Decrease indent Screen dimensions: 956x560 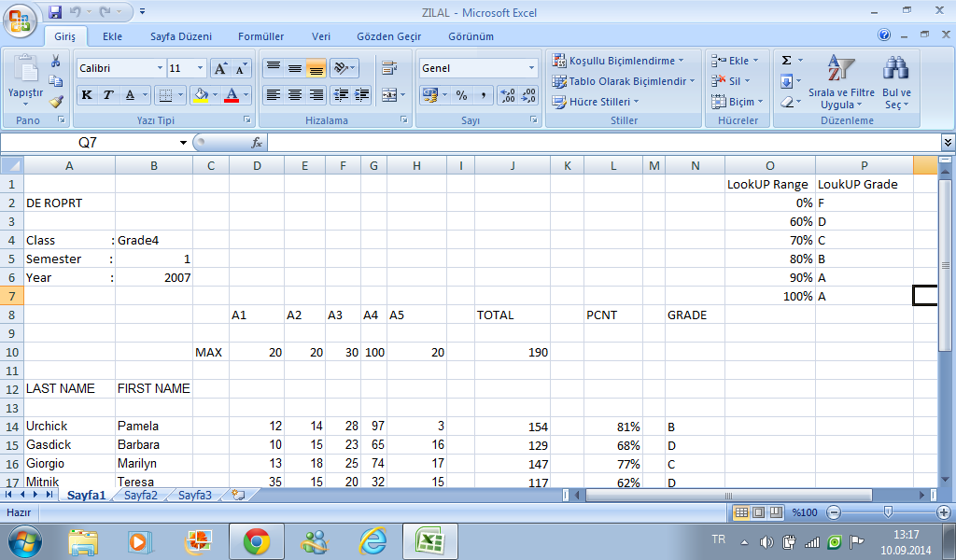tap(341, 94)
